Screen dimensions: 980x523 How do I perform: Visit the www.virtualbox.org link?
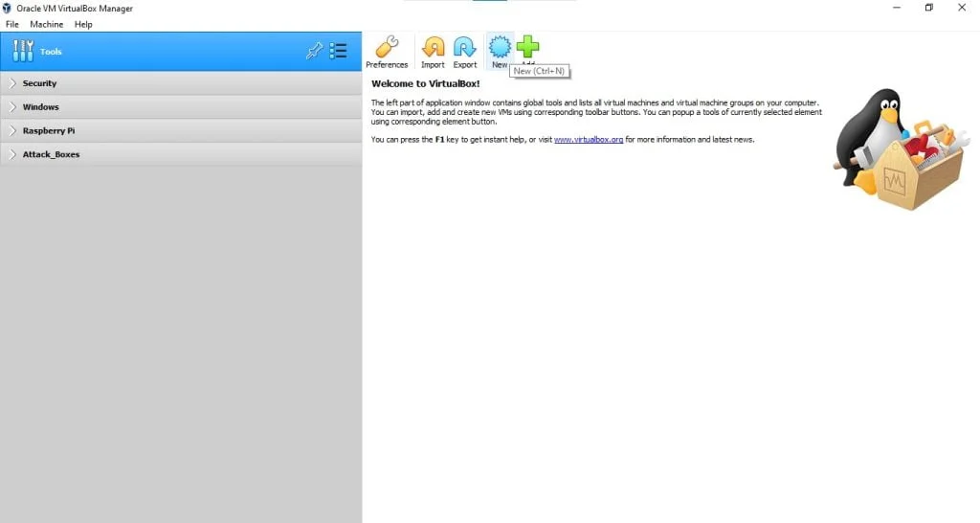click(589, 140)
